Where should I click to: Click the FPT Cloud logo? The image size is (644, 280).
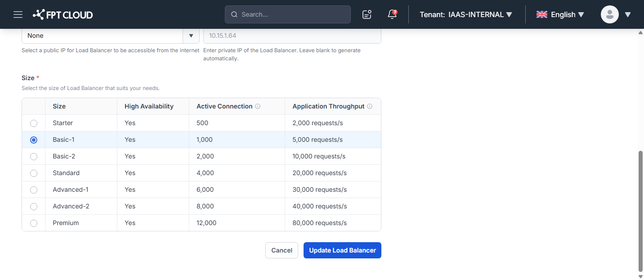(x=63, y=14)
